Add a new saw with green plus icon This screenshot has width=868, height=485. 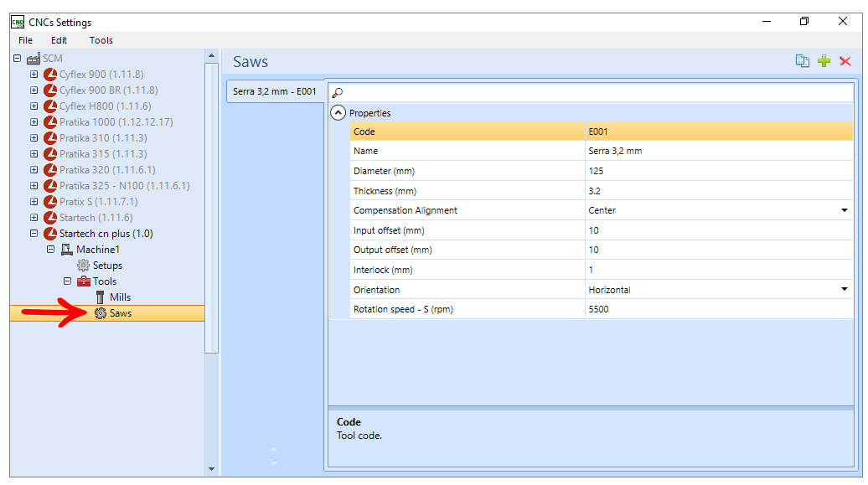click(824, 61)
